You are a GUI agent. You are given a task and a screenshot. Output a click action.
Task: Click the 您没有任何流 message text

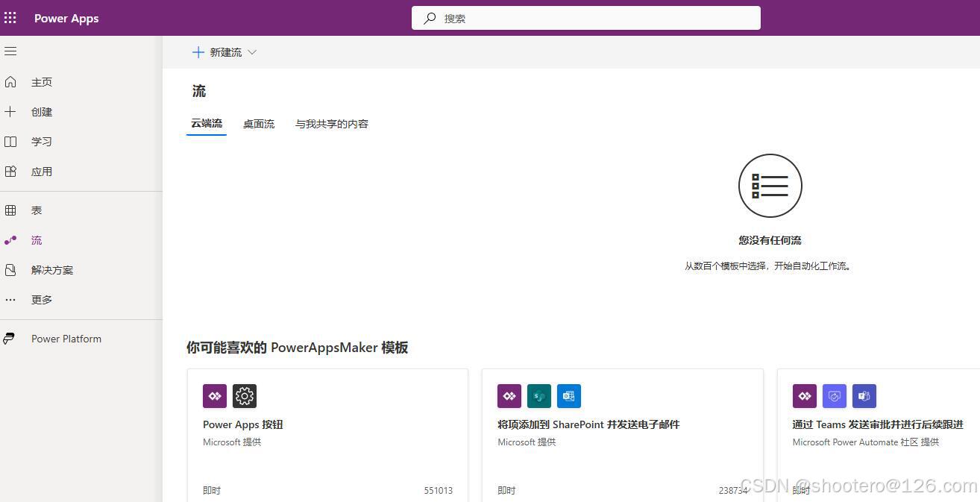[x=770, y=240]
